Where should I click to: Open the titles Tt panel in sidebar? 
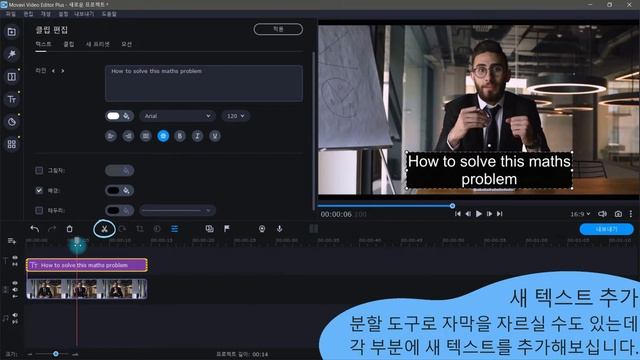click(11, 99)
